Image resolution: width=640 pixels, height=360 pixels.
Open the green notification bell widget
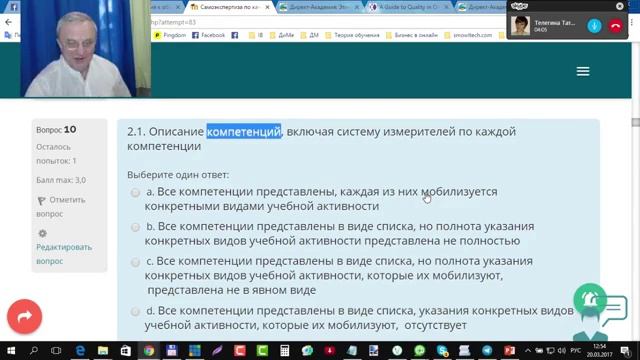coord(590,300)
